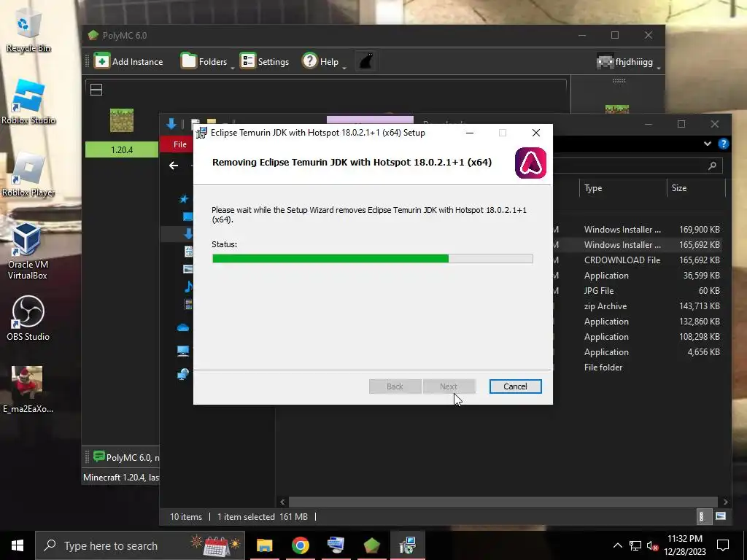Open File Explorer from the taskbar

(264, 545)
